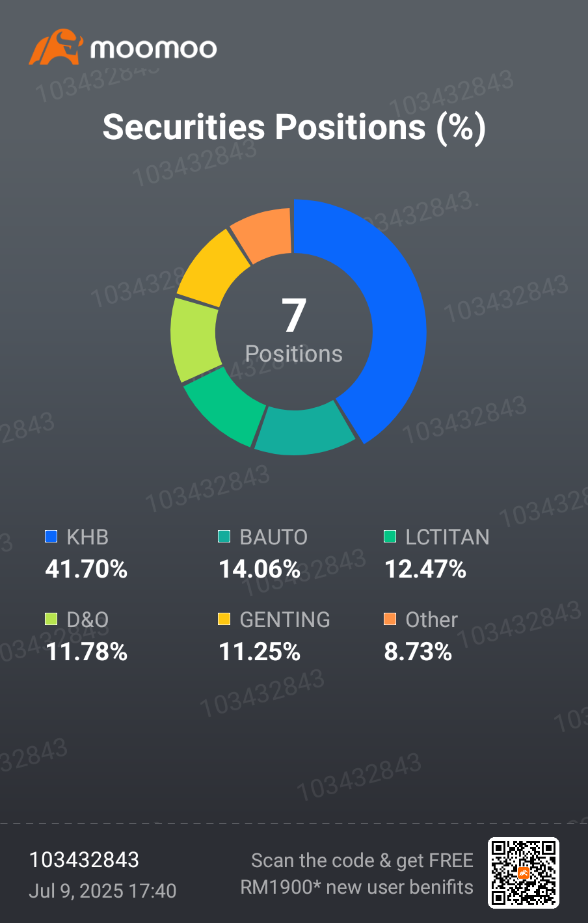Viewport: 588px width, 923px height.
Task: Click the KHB 41.70% value
Action: tap(87, 569)
